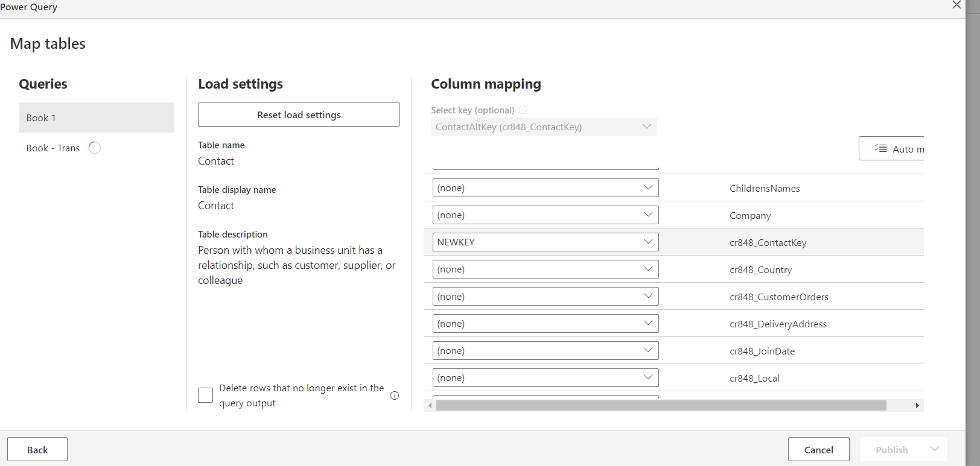The image size is (980, 466).
Task: Enable Delete rows that no longer exist
Action: coord(206,395)
